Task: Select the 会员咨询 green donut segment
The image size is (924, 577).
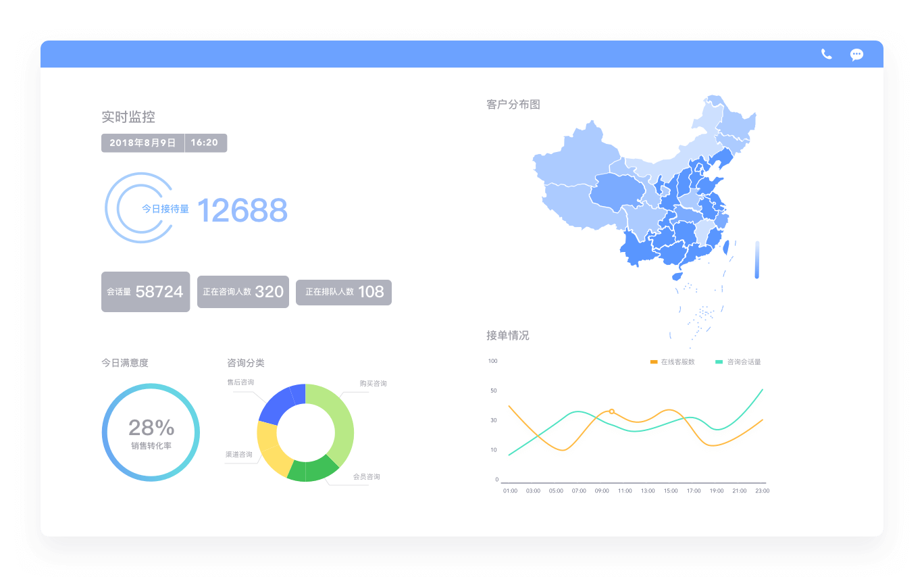Action: point(314,470)
